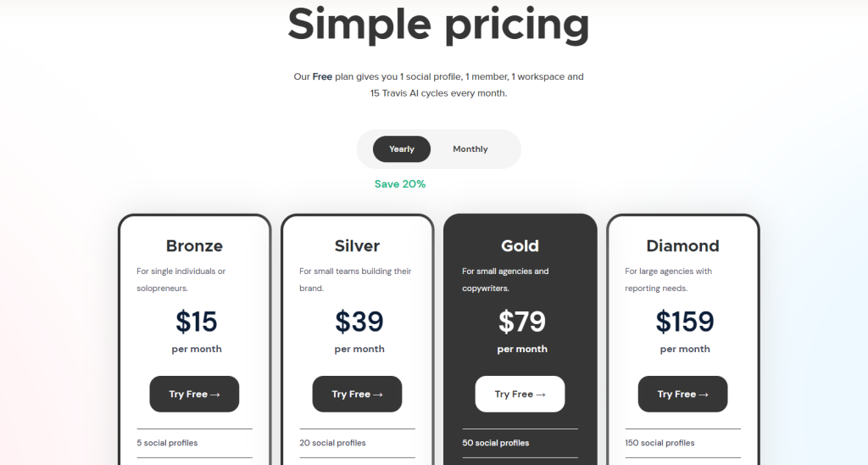The height and width of the screenshot is (465, 868).
Task: Click the Gold plan heading
Action: coord(520,246)
